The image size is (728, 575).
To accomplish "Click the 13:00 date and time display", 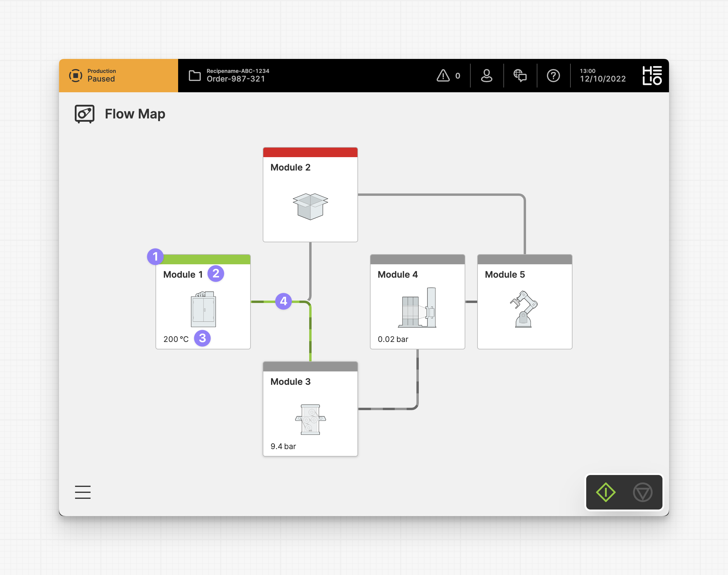I will coord(602,75).
